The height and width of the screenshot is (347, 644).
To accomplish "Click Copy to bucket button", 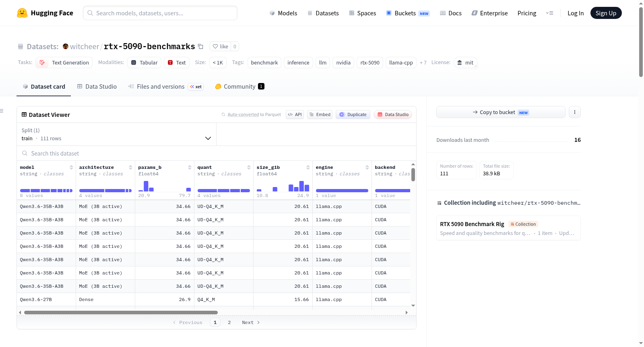I will click(501, 112).
